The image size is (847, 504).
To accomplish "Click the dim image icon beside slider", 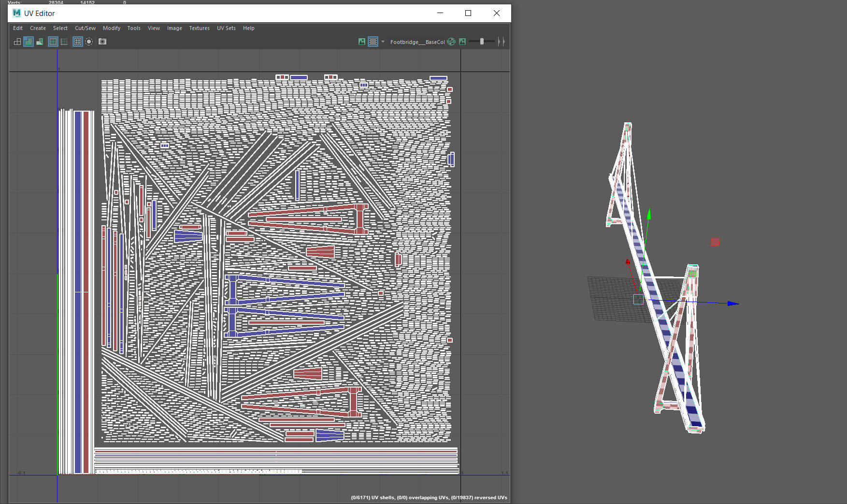I will 462,42.
